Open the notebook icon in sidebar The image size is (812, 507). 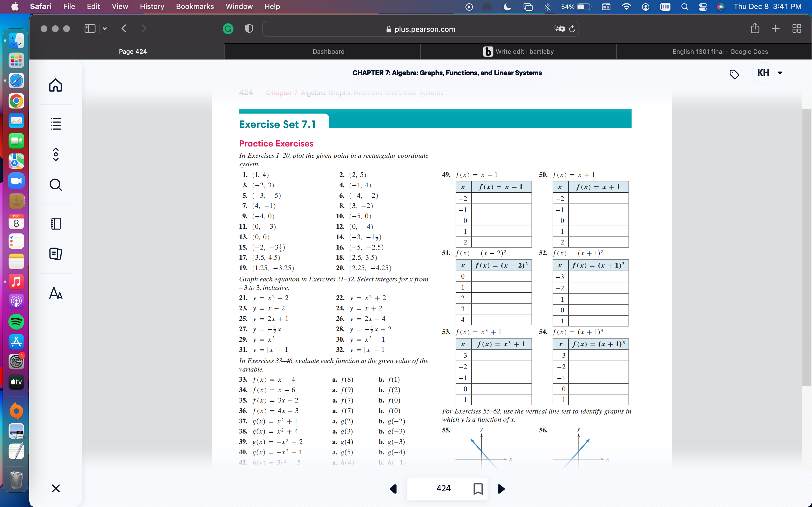56,224
